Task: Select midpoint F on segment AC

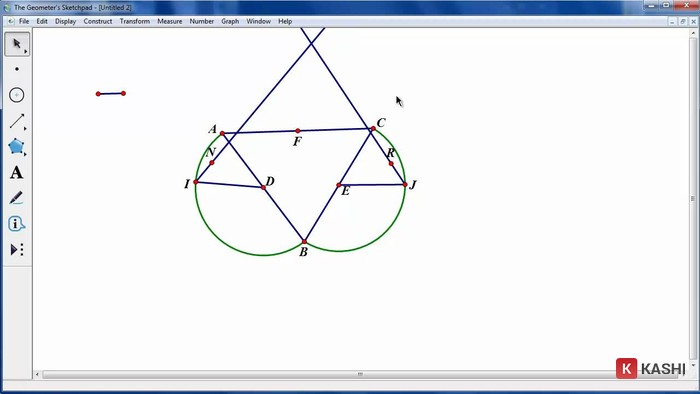Action: [298, 131]
